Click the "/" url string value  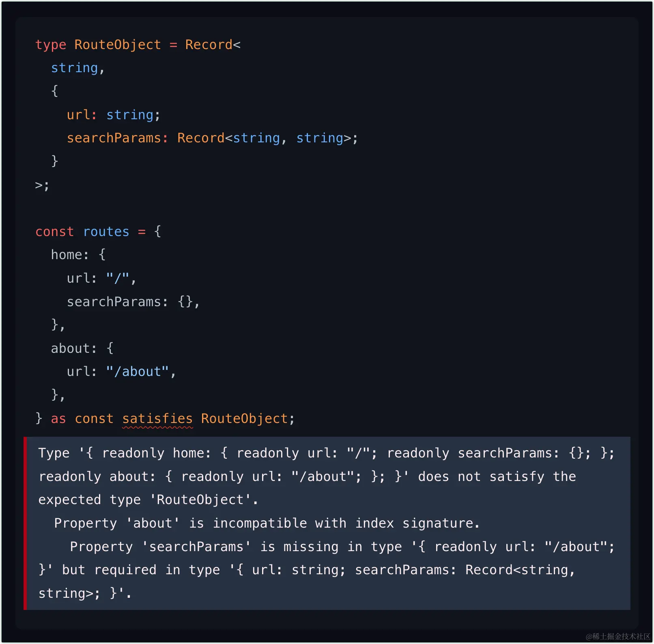pyautogui.click(x=118, y=278)
